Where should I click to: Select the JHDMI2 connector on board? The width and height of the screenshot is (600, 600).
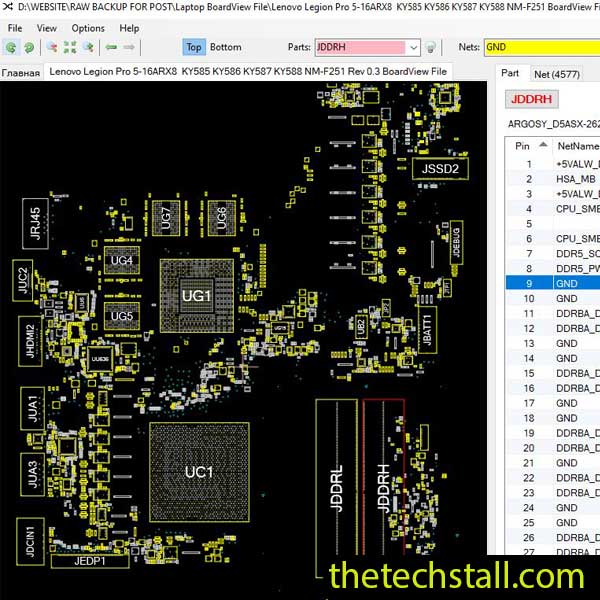[x=30, y=341]
